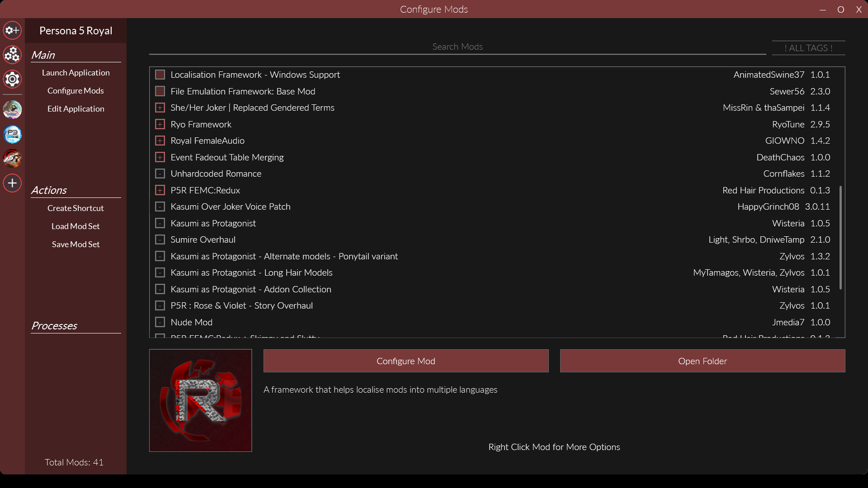Screen dimensions: 868x488
Task: Open Configure Mods in the sidebar
Action: click(x=76, y=91)
